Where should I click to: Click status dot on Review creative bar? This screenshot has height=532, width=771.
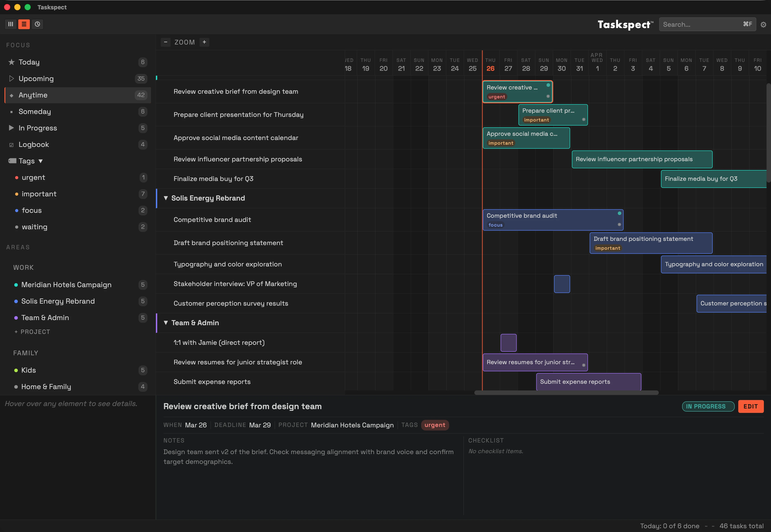pos(548,85)
